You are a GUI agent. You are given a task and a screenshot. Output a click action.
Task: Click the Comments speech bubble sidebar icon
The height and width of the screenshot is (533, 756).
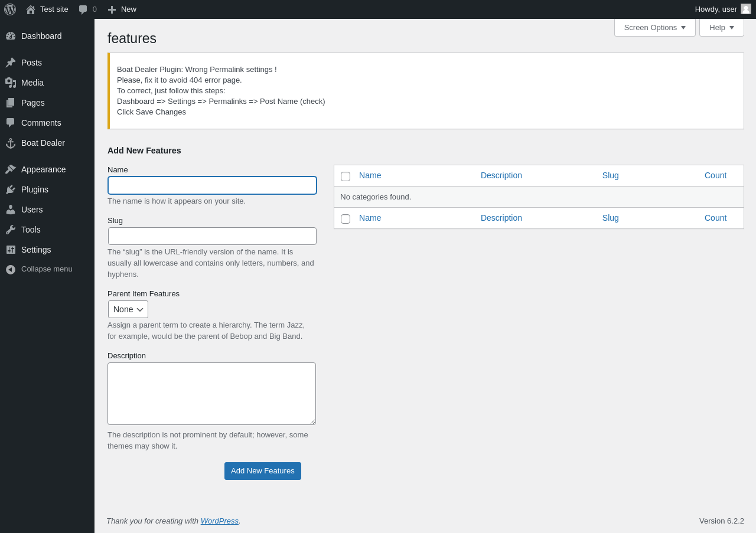tap(11, 123)
